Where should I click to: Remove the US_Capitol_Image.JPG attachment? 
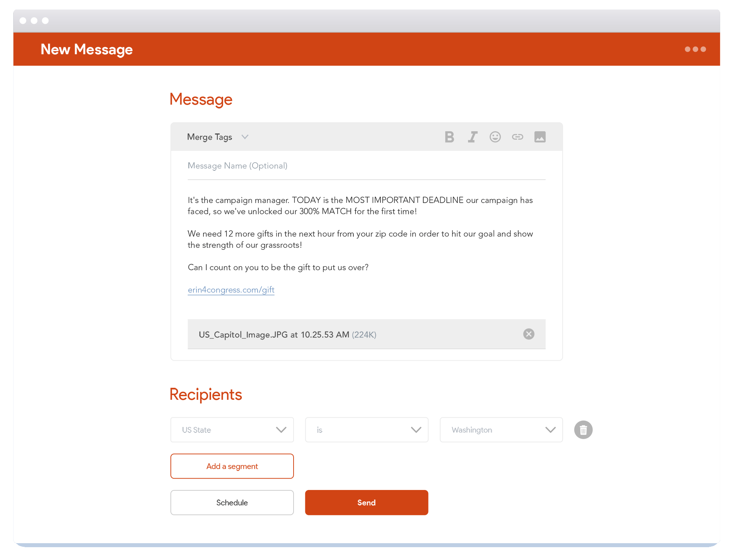(529, 334)
